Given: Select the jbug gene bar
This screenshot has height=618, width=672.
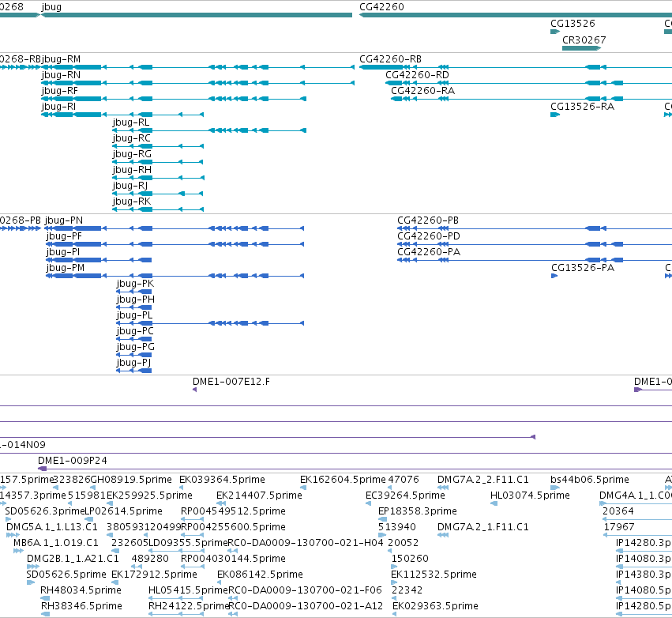Looking at the screenshot, I should coord(197,15).
